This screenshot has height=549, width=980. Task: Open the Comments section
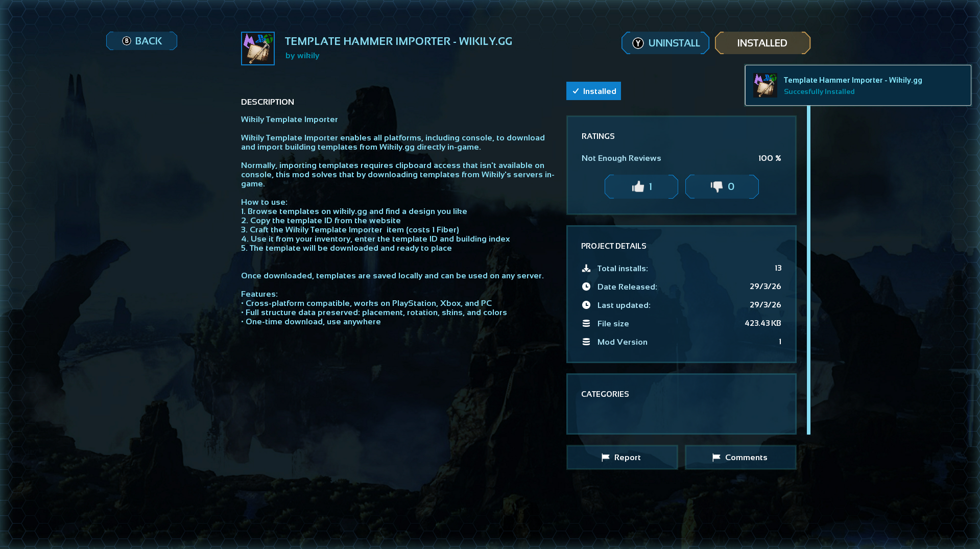(740, 457)
